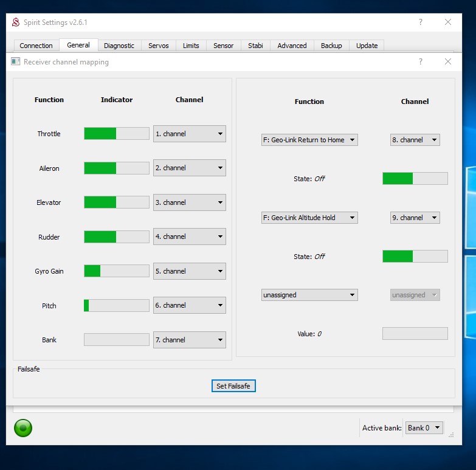The height and width of the screenshot is (470, 476).
Task: Click the Return to Home state indicator bar
Action: pos(415,179)
